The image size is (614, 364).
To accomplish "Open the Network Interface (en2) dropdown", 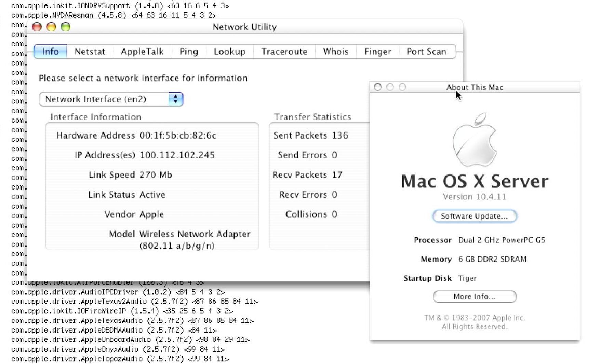I will pyautogui.click(x=111, y=99).
